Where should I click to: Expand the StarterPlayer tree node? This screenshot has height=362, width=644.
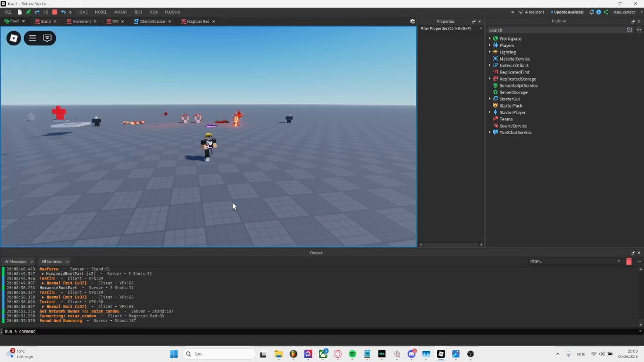(x=489, y=112)
